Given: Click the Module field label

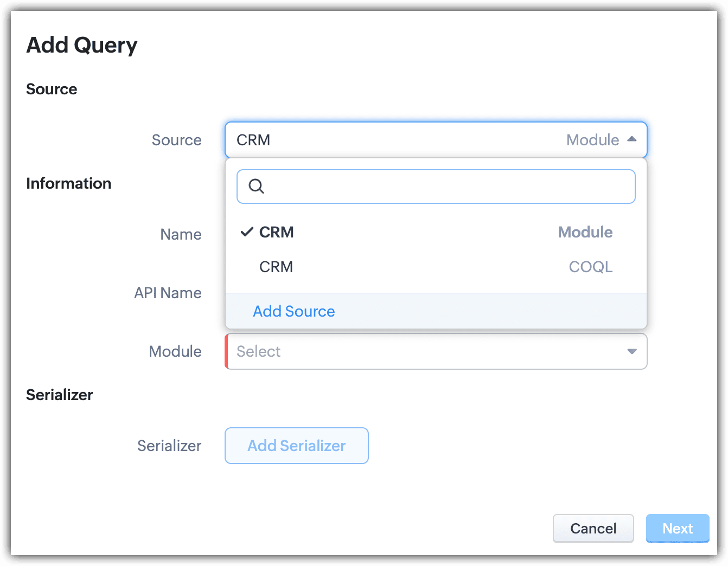Looking at the screenshot, I should (175, 351).
